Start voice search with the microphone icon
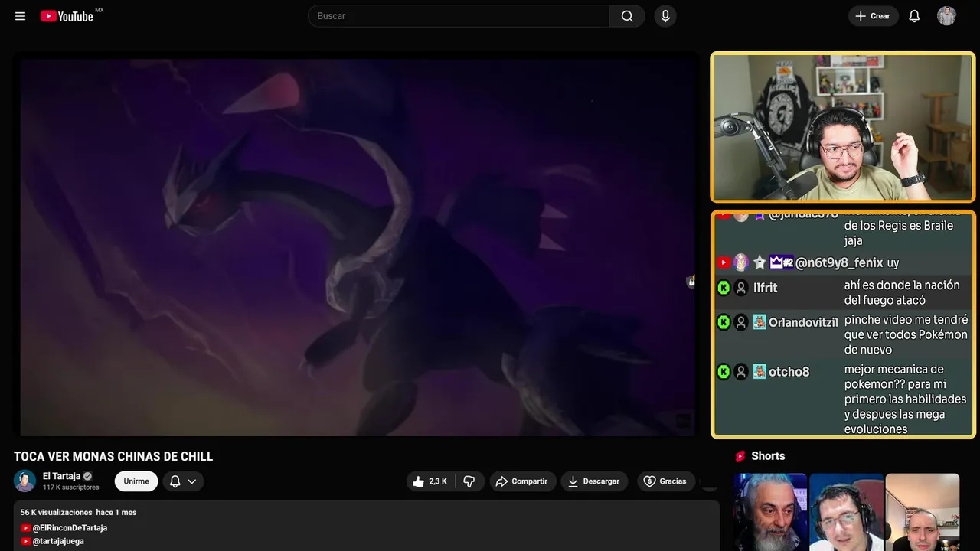The image size is (980, 551). click(x=665, y=16)
